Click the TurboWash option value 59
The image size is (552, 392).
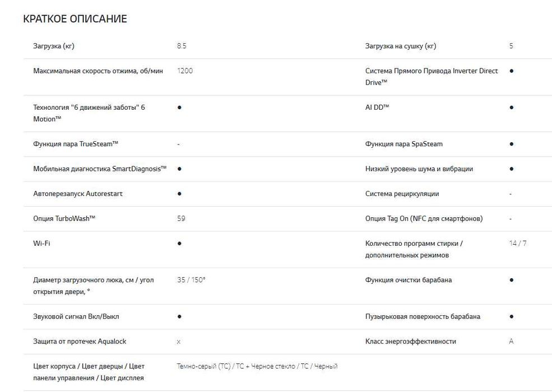pos(181,218)
